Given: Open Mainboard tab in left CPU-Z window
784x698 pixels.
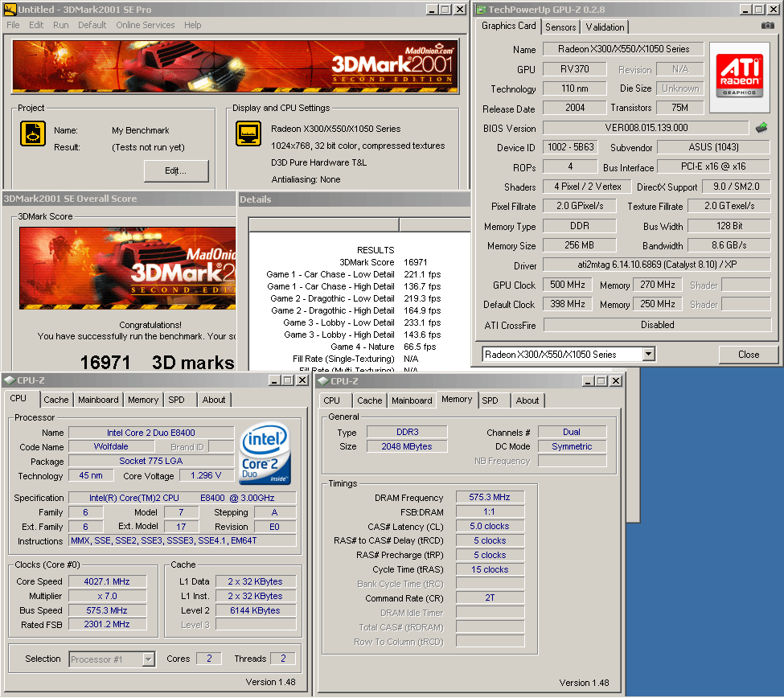Looking at the screenshot, I should [x=98, y=400].
